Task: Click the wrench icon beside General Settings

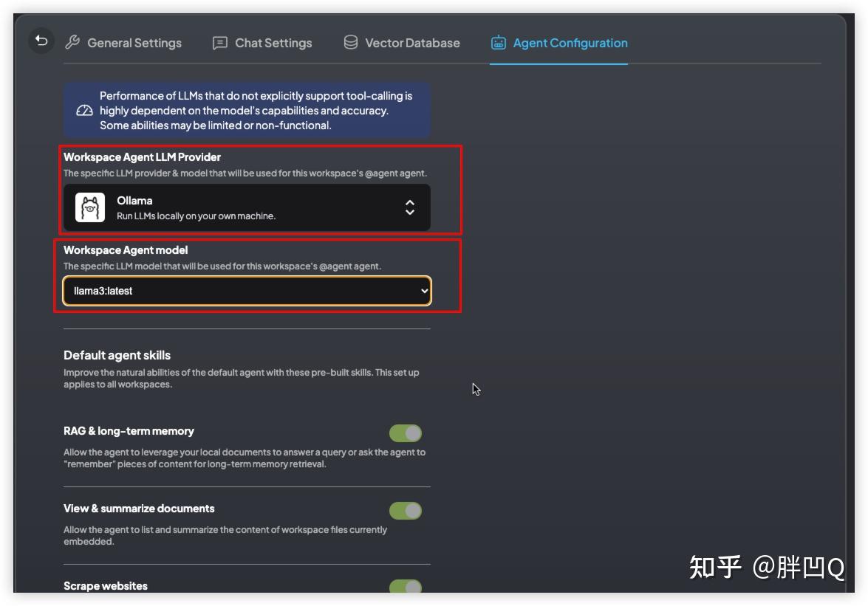Action: pyautogui.click(x=72, y=43)
